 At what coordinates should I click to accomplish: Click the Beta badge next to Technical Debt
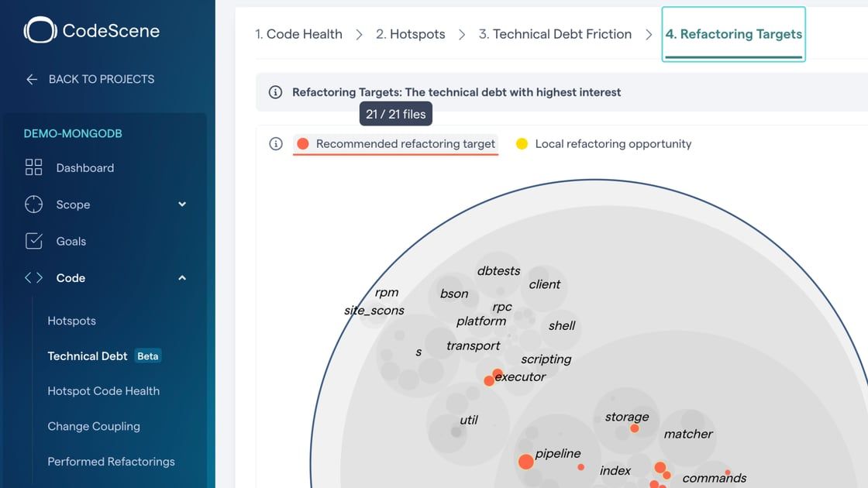[148, 356]
